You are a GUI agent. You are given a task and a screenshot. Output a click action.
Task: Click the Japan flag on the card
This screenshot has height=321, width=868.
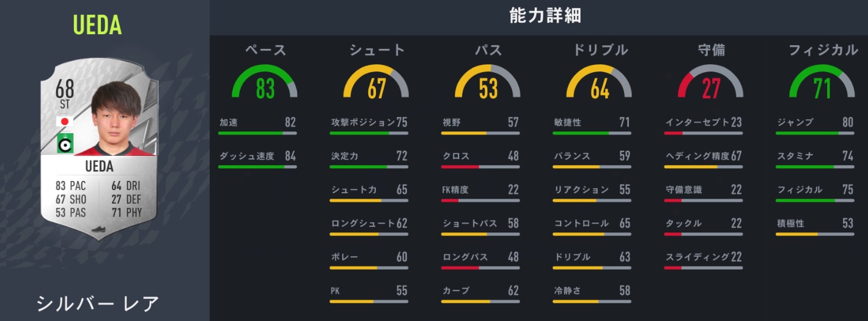(65, 122)
